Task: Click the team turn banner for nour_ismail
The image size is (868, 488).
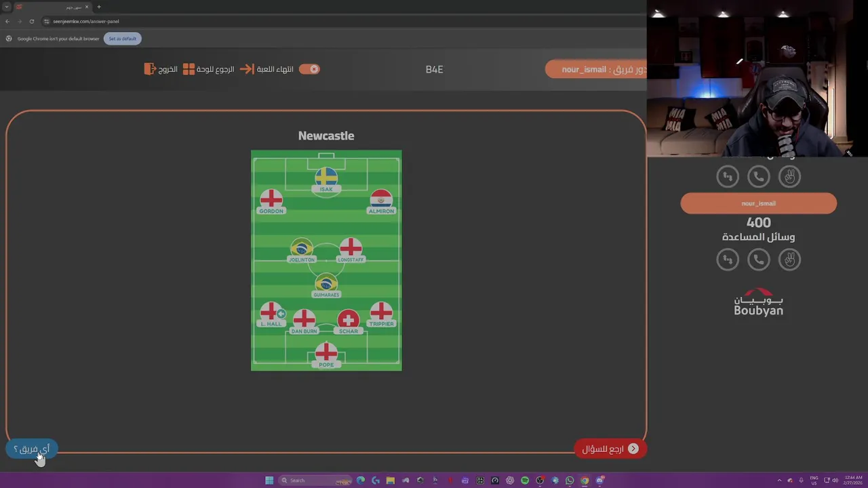Action: tap(596, 69)
